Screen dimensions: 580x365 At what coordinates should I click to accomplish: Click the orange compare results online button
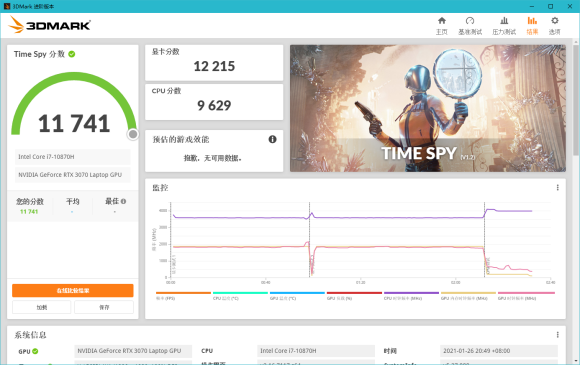point(73,291)
